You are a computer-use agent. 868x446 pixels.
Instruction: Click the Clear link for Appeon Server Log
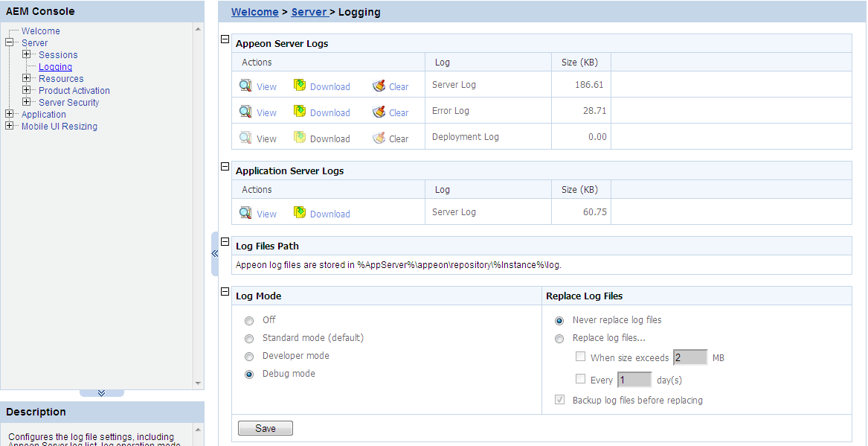(x=399, y=87)
